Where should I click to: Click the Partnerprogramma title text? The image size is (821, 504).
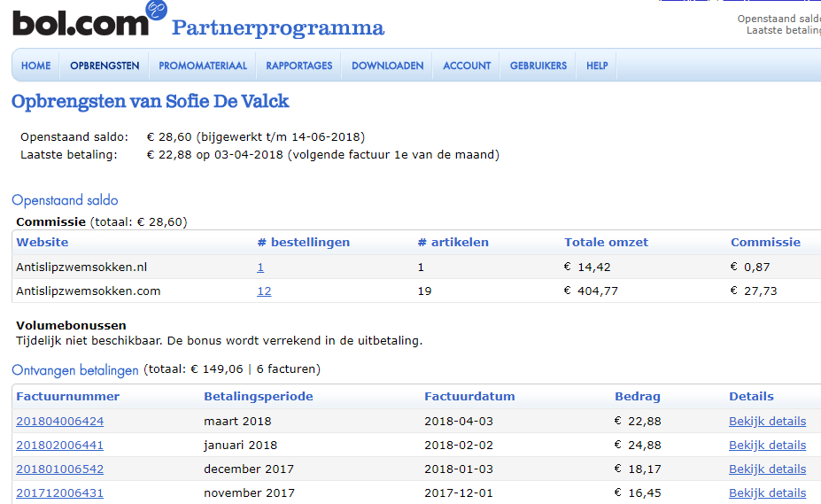click(278, 28)
